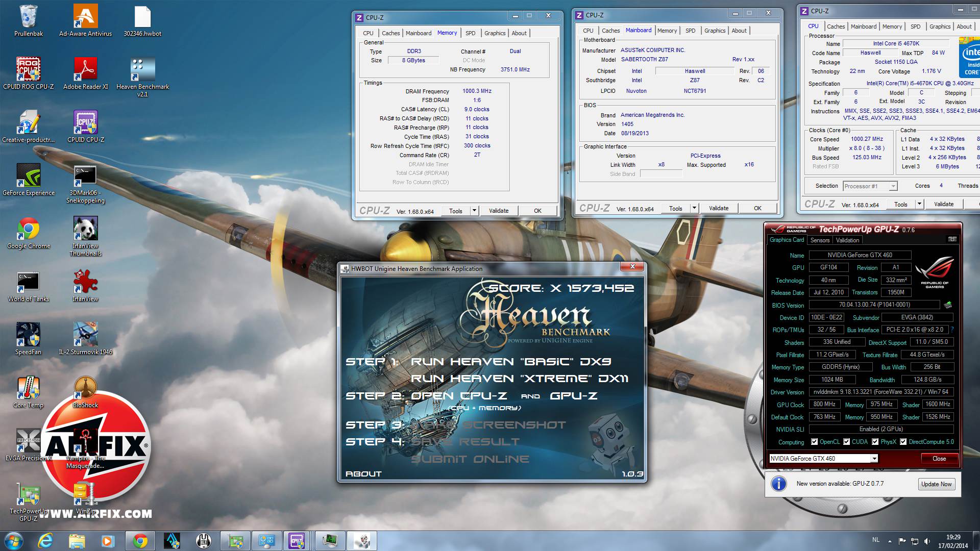Click the Windows Media Player taskbar icon
This screenshot has width=980, height=551.
click(108, 541)
